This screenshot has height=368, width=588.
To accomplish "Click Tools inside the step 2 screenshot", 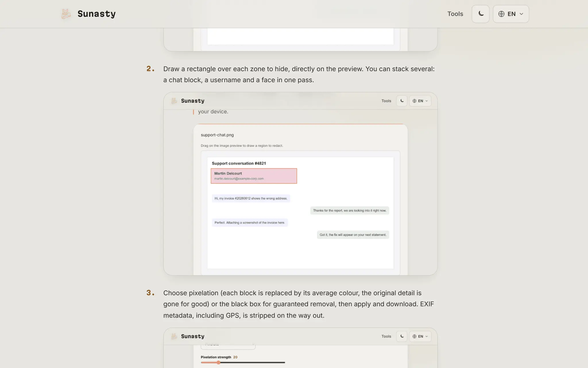I will (386, 101).
